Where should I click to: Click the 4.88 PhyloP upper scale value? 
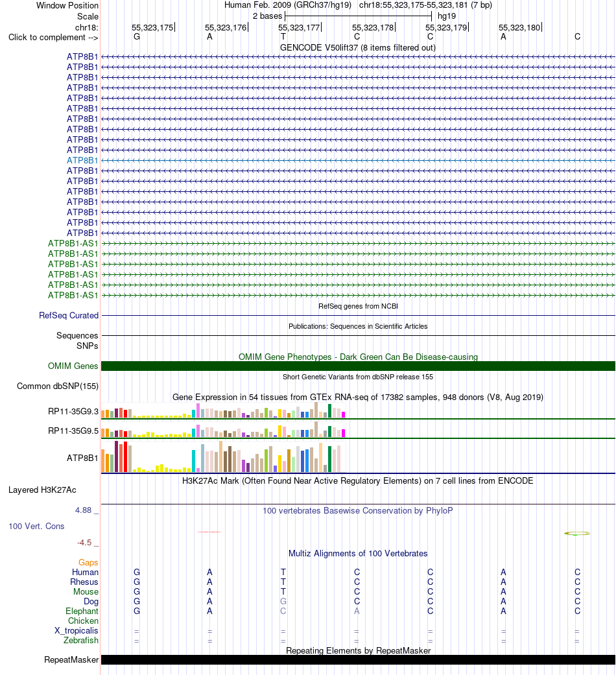point(84,510)
